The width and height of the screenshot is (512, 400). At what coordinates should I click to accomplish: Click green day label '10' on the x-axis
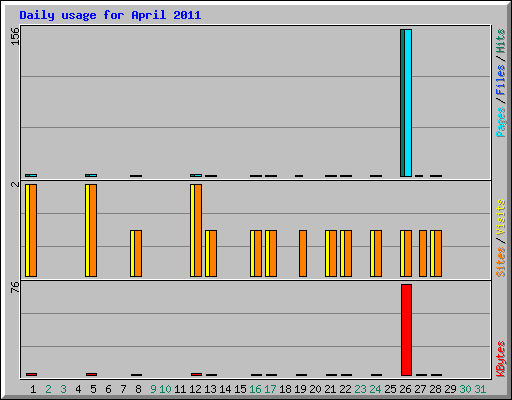point(165,389)
